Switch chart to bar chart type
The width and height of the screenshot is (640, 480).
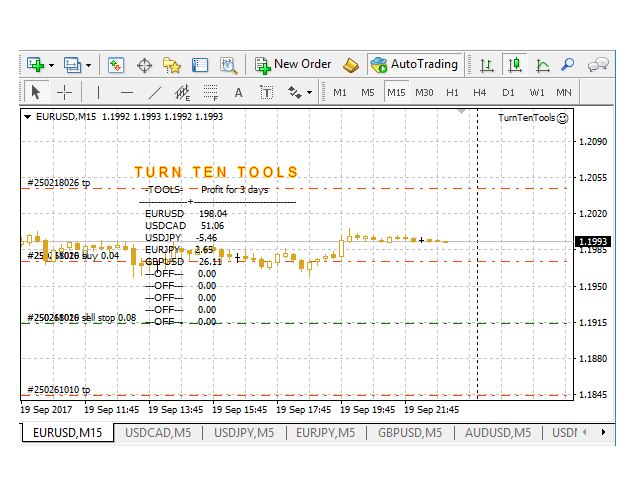[x=487, y=65]
